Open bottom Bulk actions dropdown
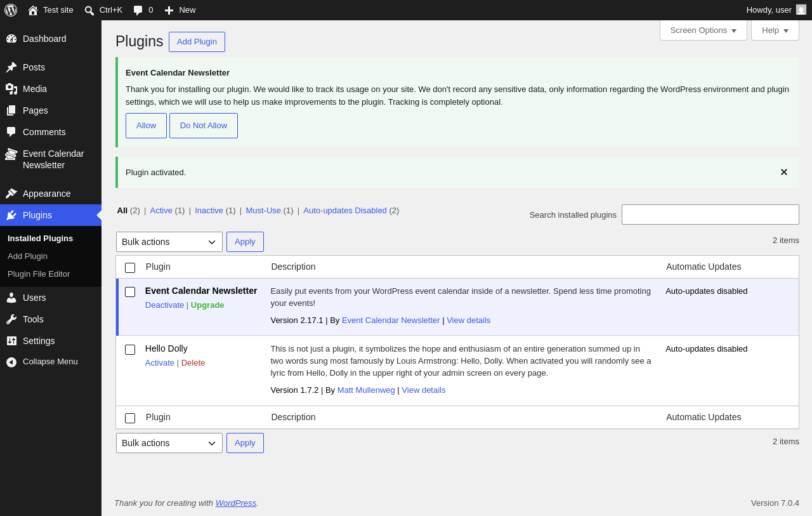This screenshot has height=516, width=812. (169, 443)
